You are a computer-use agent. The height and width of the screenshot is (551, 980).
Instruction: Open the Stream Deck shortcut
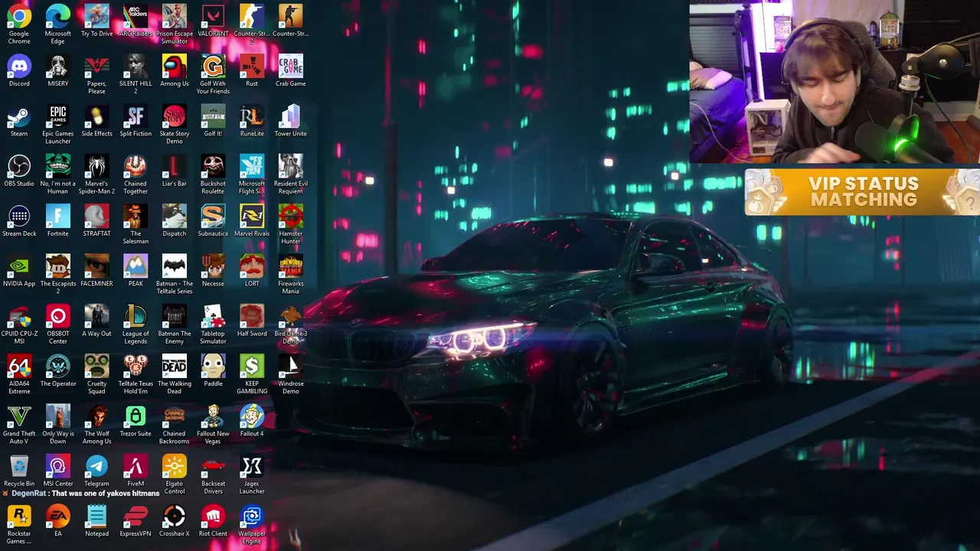(19, 220)
